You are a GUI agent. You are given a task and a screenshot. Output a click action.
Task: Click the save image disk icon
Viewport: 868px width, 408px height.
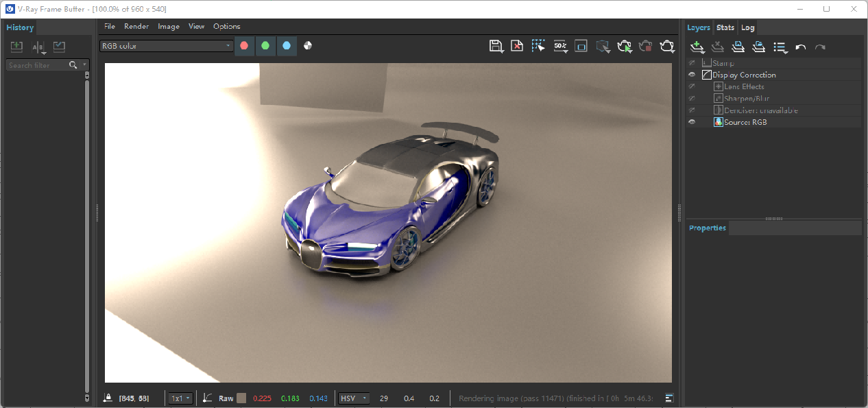click(496, 46)
